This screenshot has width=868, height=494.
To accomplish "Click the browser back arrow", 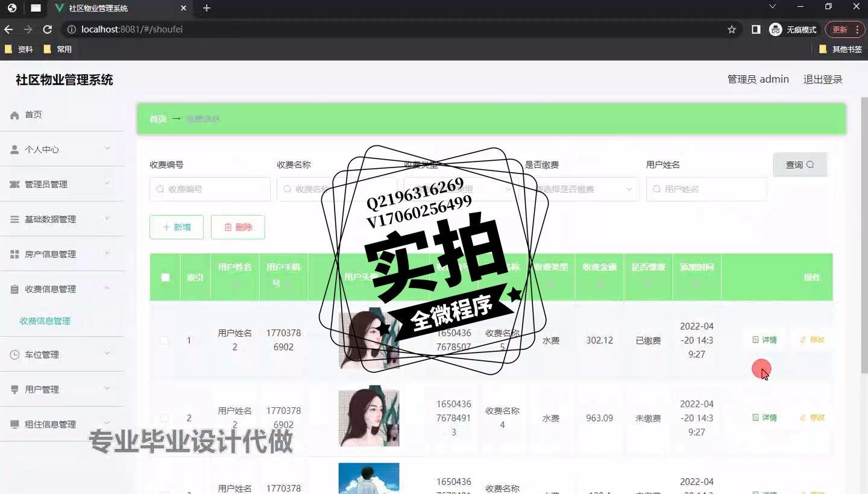I will [x=8, y=30].
